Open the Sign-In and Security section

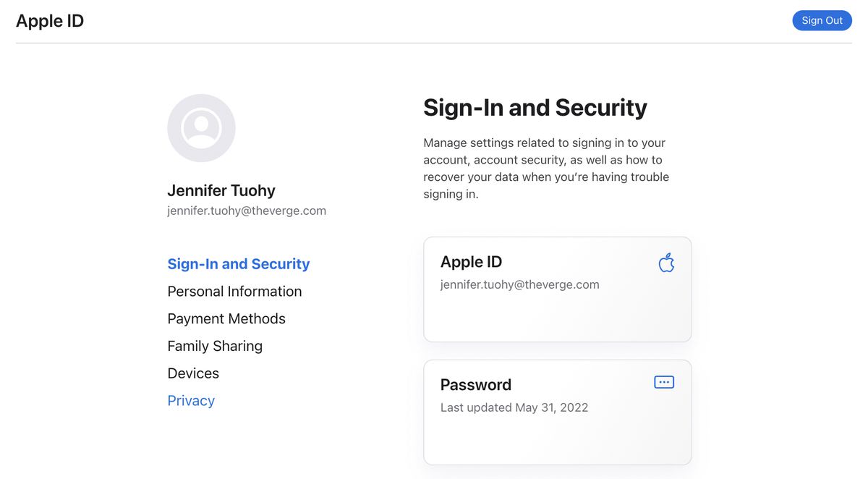(x=239, y=264)
